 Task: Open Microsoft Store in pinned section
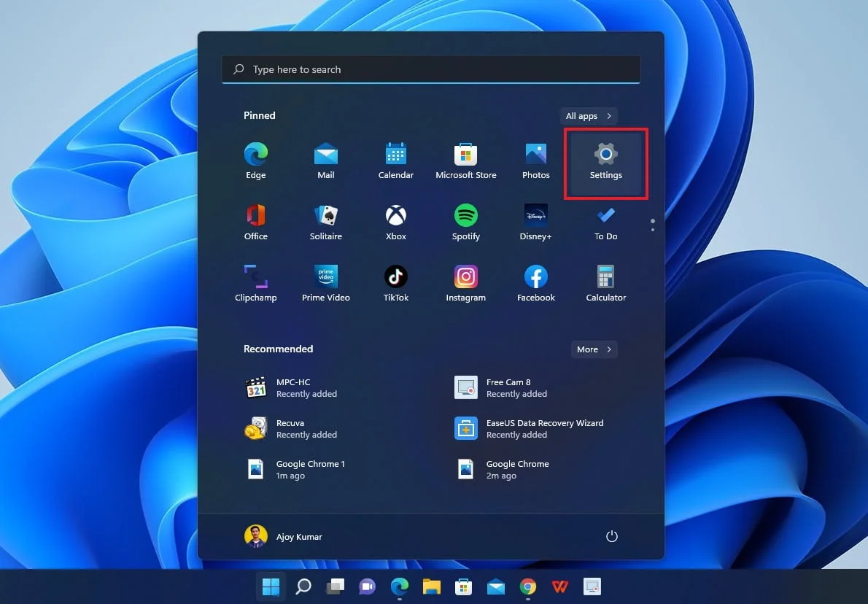pyautogui.click(x=465, y=161)
